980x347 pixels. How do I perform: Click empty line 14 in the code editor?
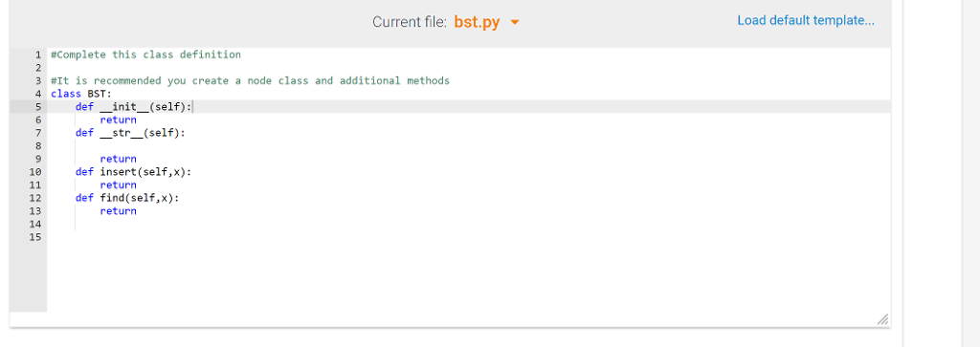(x=469, y=224)
